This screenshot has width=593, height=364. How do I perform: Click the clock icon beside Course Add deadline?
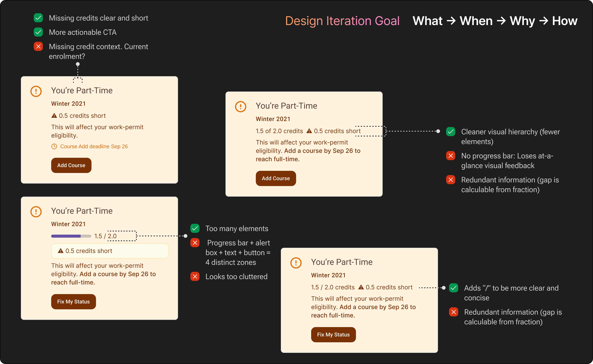[x=54, y=146]
